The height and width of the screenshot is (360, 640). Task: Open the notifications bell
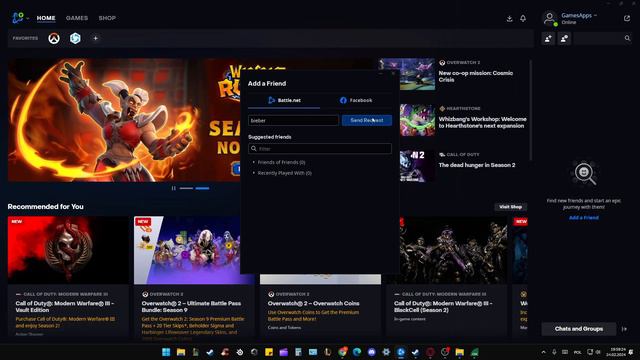[523, 18]
